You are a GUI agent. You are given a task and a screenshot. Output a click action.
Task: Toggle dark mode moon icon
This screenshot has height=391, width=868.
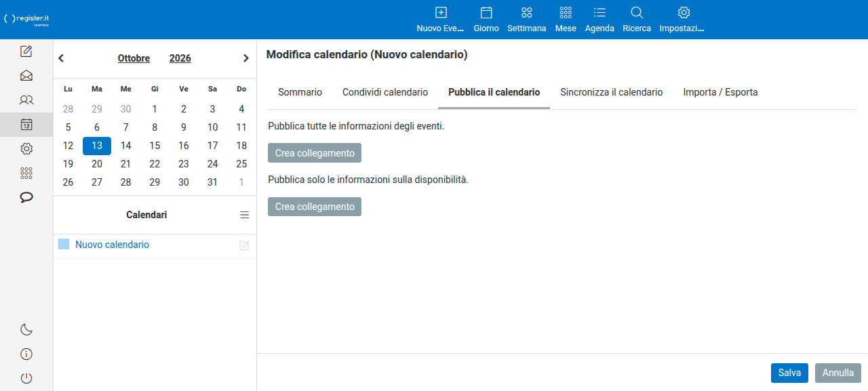click(26, 329)
